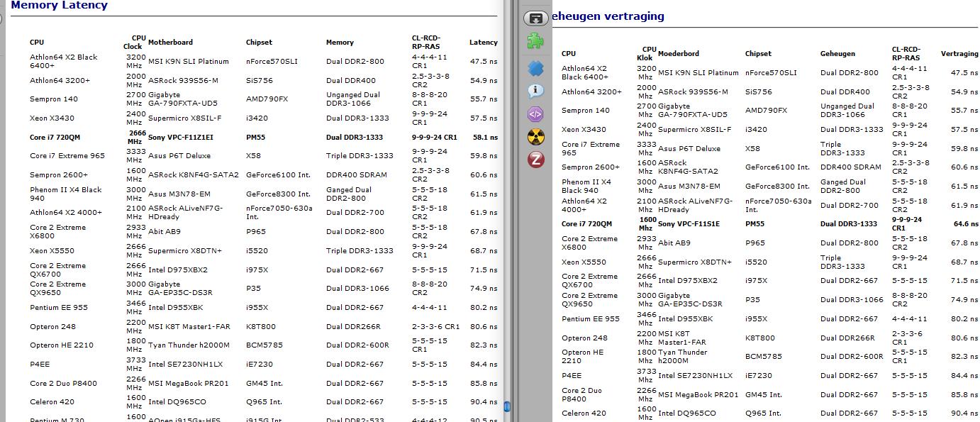Click the bold 58.1 ns latency value
Image resolution: width=980 pixels, height=422 pixels.
pyautogui.click(x=484, y=138)
